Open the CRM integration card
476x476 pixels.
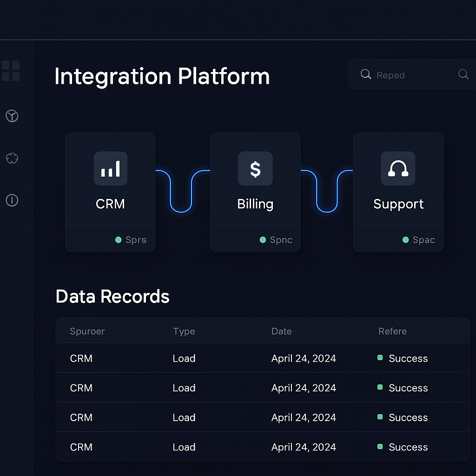110,192
